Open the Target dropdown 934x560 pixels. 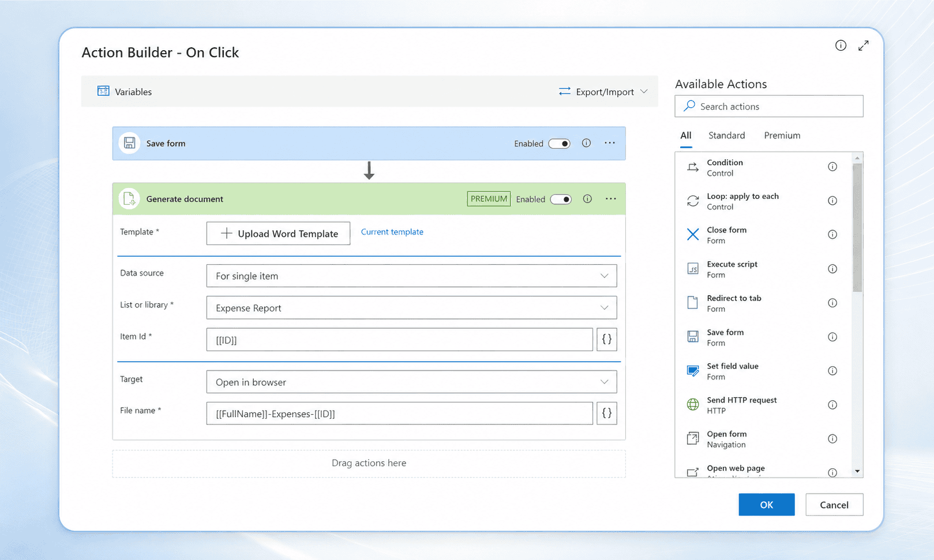(411, 382)
